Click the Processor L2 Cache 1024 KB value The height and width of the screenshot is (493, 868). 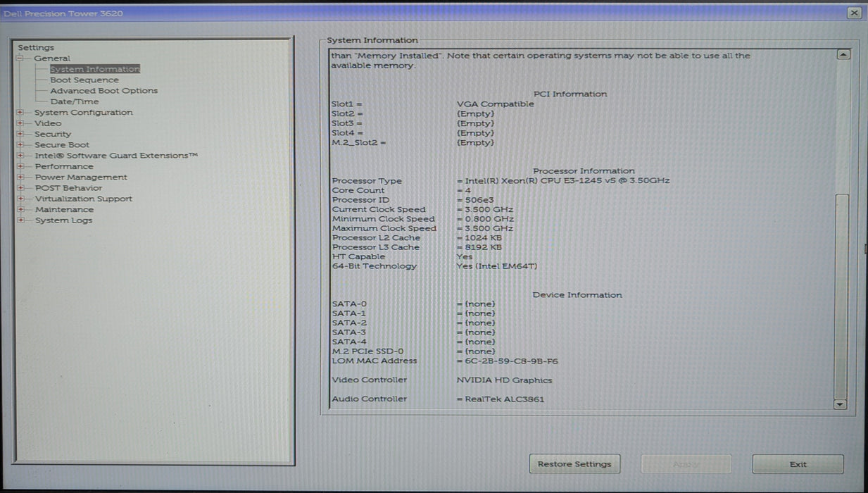[483, 238]
